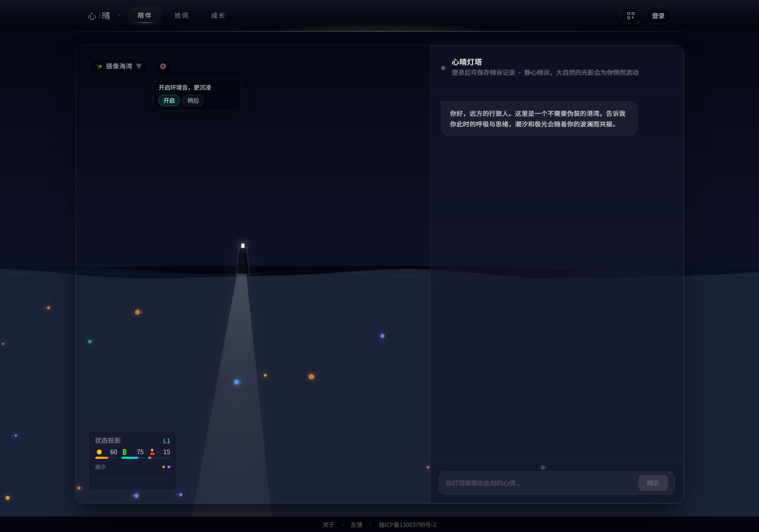Screen dimensions: 759x532
Task: Click the L1 level label
Action: [x=167, y=441]
